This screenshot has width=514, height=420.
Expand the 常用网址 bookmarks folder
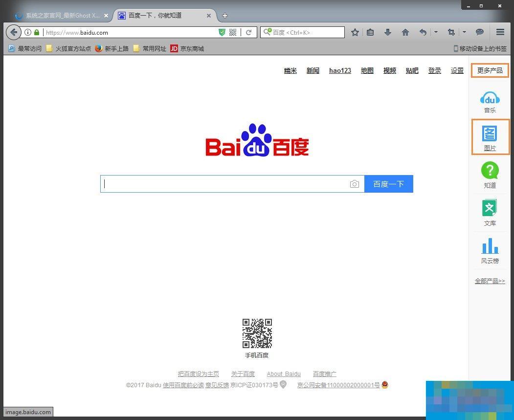click(x=149, y=48)
